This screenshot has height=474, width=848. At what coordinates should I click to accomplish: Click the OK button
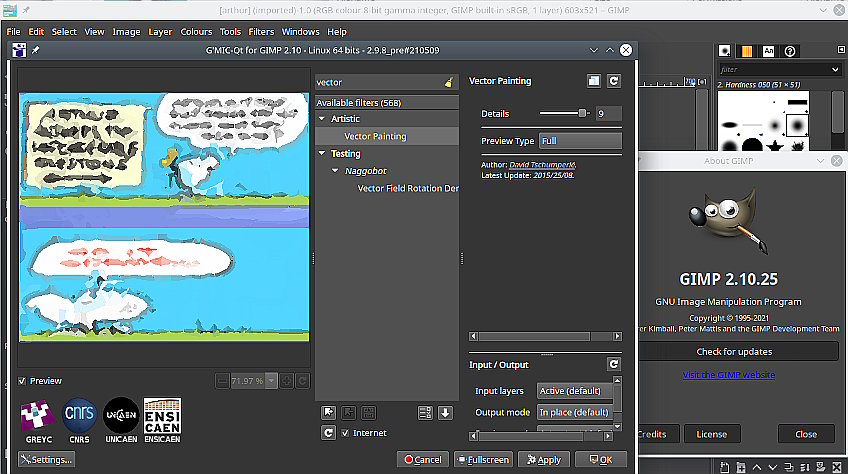(601, 459)
